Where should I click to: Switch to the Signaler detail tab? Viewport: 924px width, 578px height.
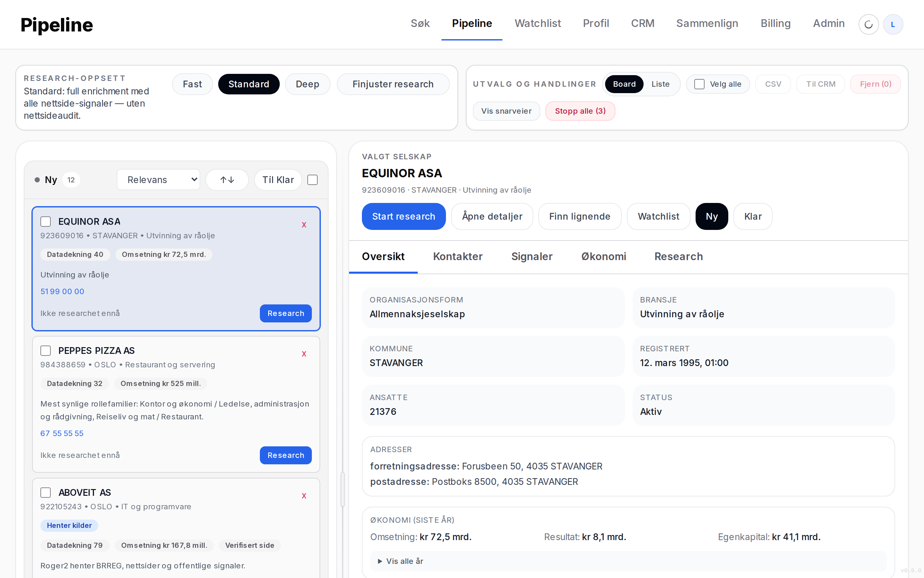click(x=532, y=257)
